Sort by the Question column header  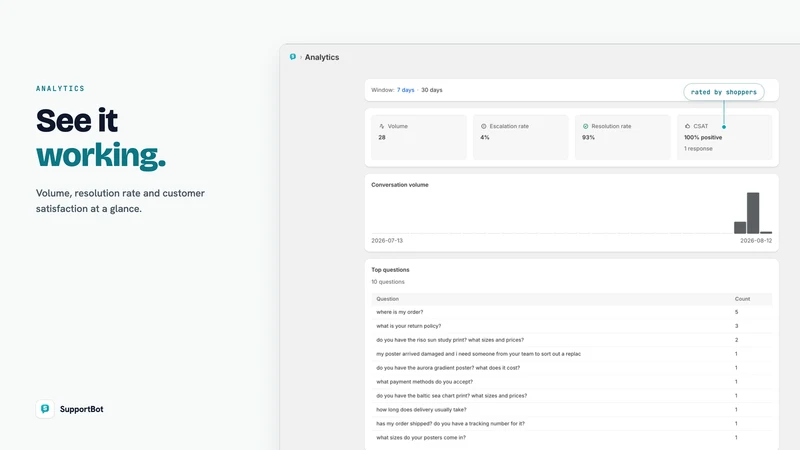388,299
